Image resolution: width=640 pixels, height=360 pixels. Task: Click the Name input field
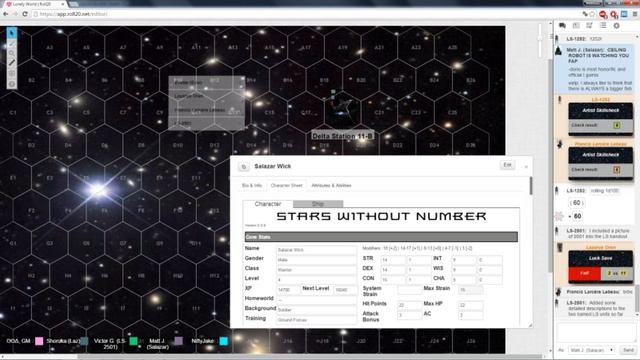[316, 249]
